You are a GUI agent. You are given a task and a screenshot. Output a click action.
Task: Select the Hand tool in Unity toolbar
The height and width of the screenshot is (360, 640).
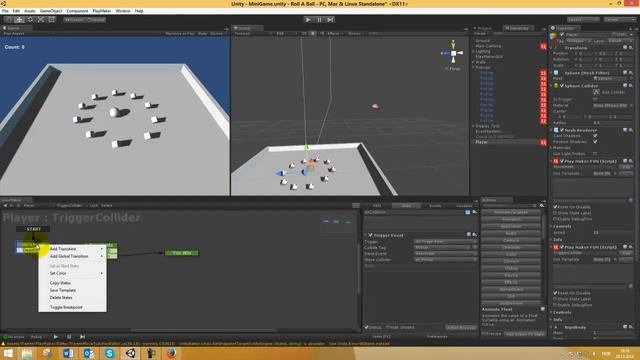coord(9,20)
